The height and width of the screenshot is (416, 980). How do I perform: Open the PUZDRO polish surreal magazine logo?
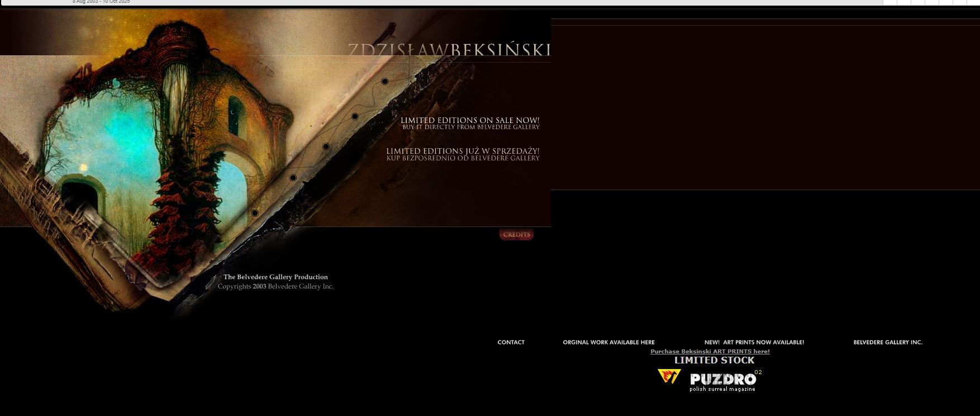[x=723, y=381]
